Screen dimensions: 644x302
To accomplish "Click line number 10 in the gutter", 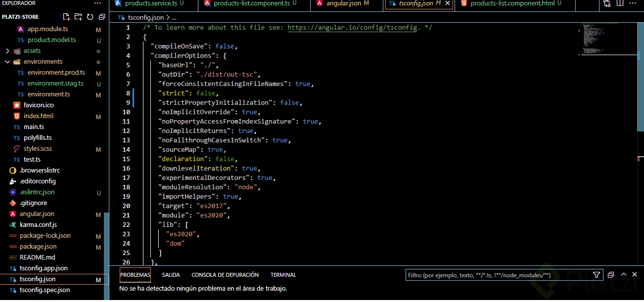I will [126, 112].
